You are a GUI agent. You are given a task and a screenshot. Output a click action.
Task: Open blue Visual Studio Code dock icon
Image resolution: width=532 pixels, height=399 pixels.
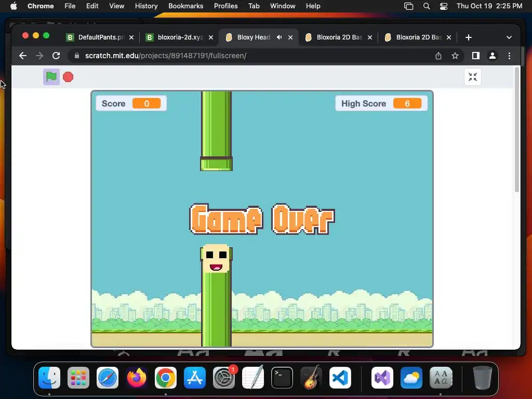(340, 378)
